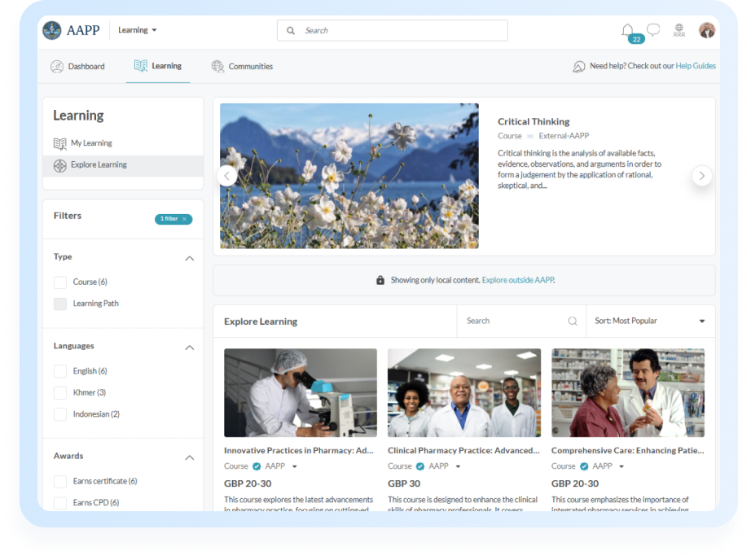Image resolution: width=751 pixels, height=560 pixels.
Task: Go to the Dashboard tab
Action: 77,67
